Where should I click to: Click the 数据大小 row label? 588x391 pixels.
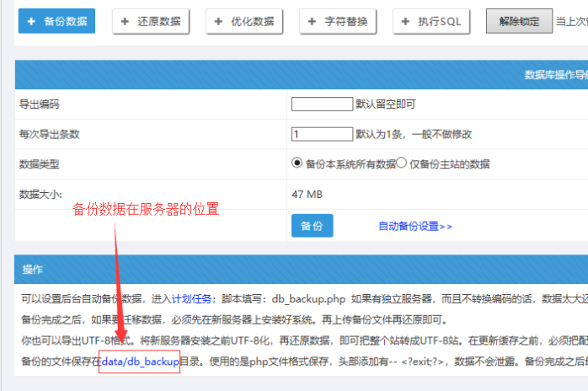pyautogui.click(x=40, y=195)
